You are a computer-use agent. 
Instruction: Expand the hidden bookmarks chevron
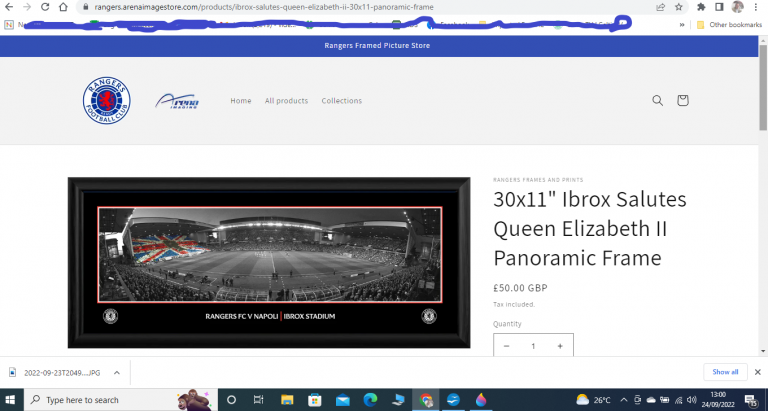tap(681, 24)
